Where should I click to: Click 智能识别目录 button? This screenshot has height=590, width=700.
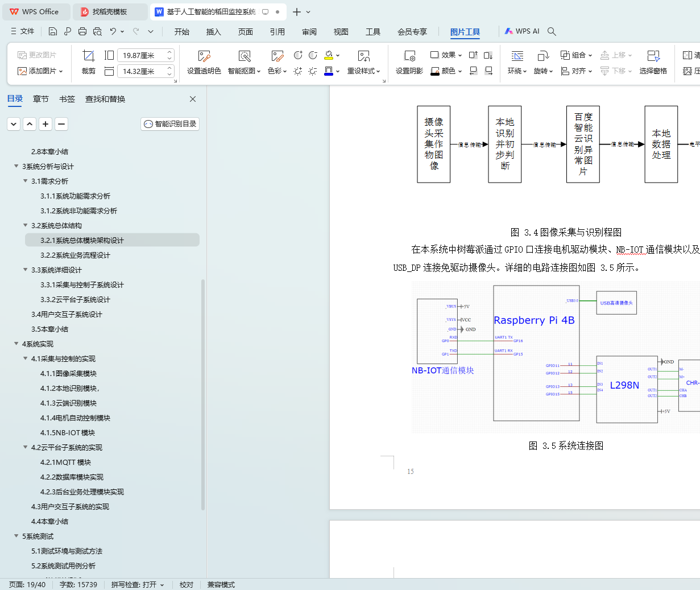click(170, 124)
